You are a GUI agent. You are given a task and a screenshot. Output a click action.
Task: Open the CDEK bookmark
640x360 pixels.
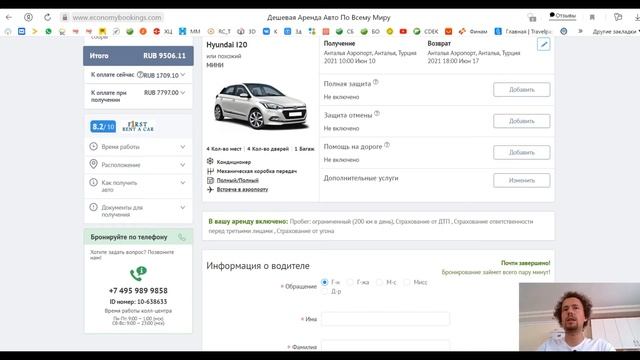pos(426,31)
